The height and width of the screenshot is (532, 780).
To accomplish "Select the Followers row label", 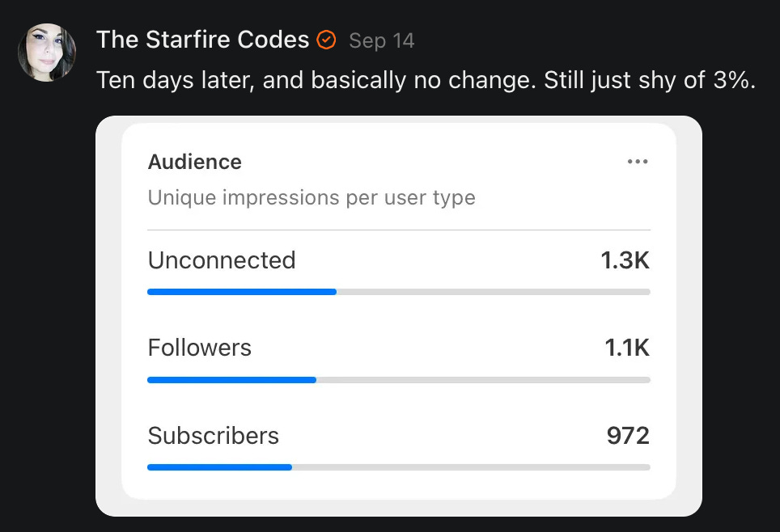I will (x=200, y=348).
